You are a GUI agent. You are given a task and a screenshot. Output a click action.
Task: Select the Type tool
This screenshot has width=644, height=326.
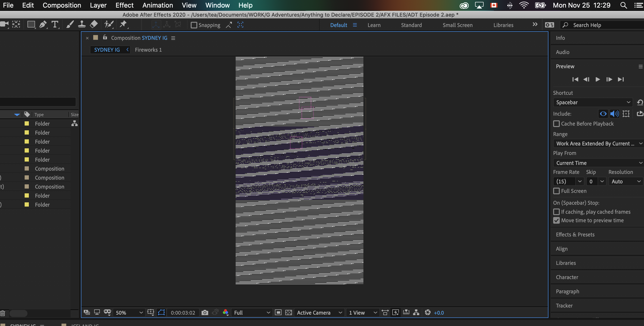coord(54,25)
